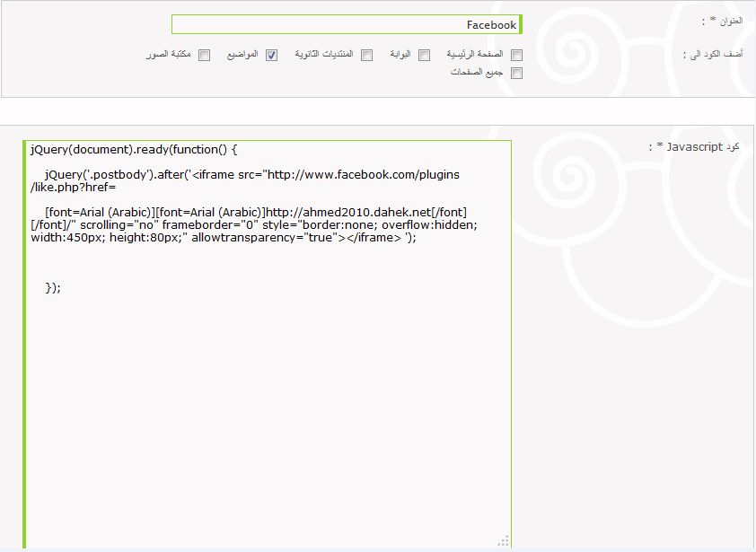Click the العنوان field label
Image resolution: width=756 pixels, height=552 pixels.
(722, 22)
